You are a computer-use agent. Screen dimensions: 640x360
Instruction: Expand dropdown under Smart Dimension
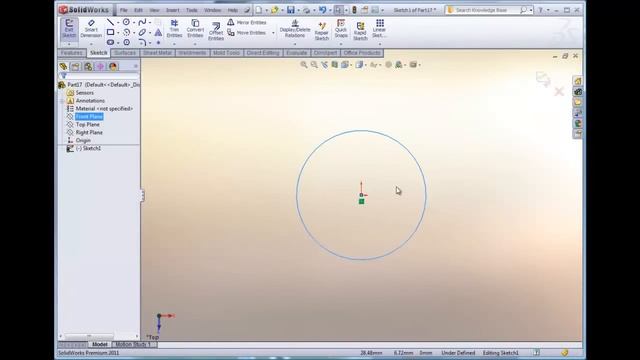[91, 44]
